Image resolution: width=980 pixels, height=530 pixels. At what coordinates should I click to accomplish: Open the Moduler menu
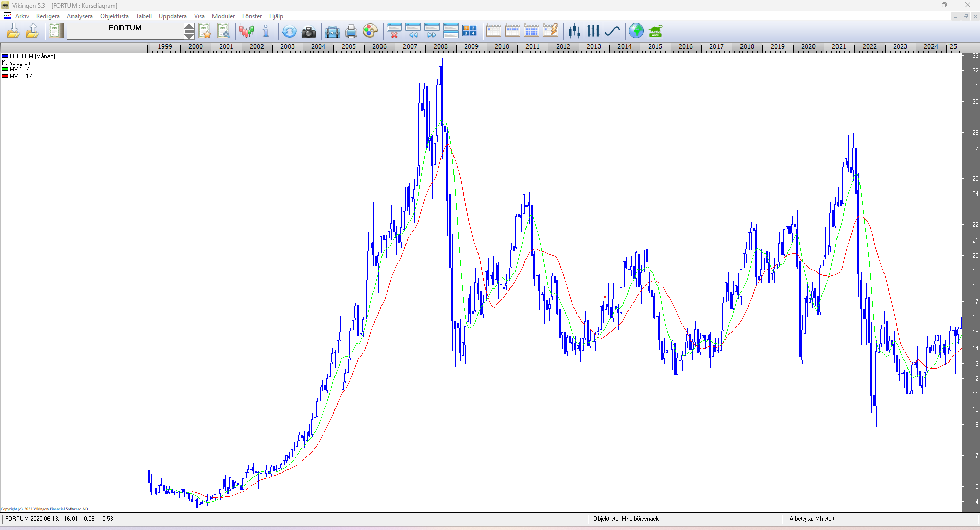[x=223, y=16]
